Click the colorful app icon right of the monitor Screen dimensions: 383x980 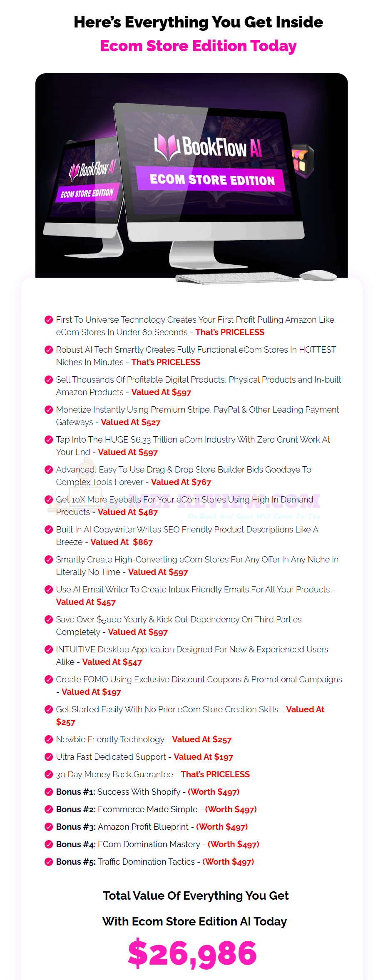click(303, 161)
